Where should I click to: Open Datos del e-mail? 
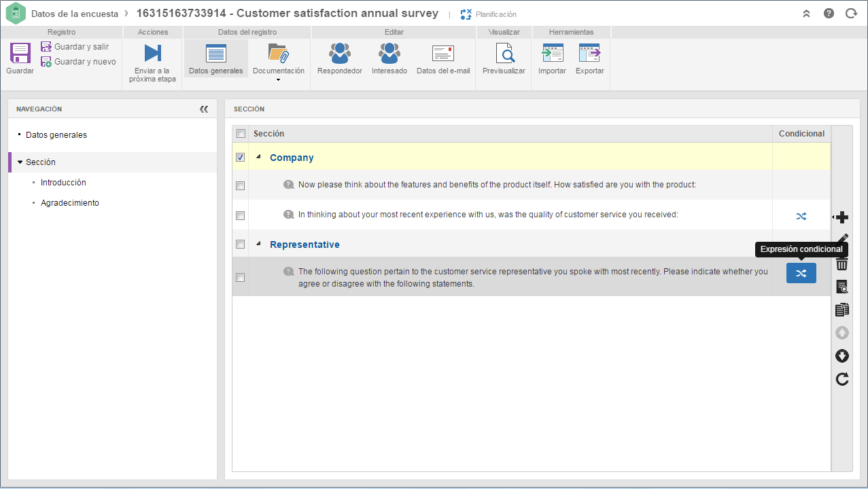click(x=443, y=58)
